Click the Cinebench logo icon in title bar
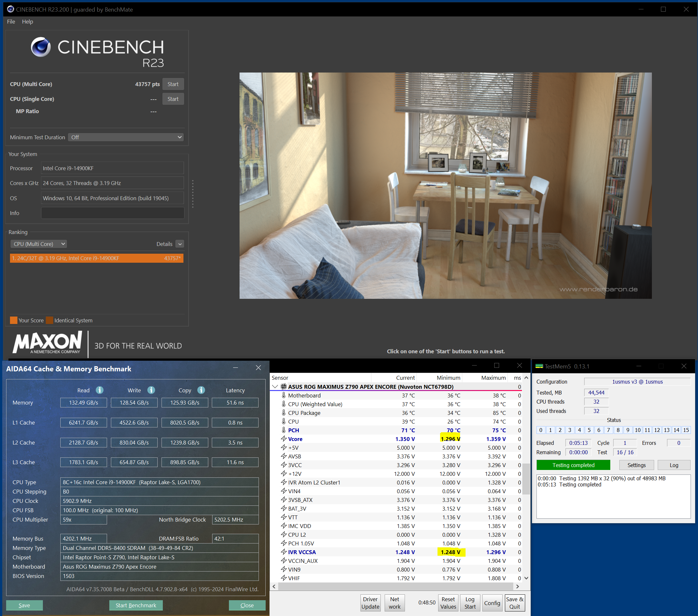Image resolution: width=698 pixels, height=616 pixels. 10,9
